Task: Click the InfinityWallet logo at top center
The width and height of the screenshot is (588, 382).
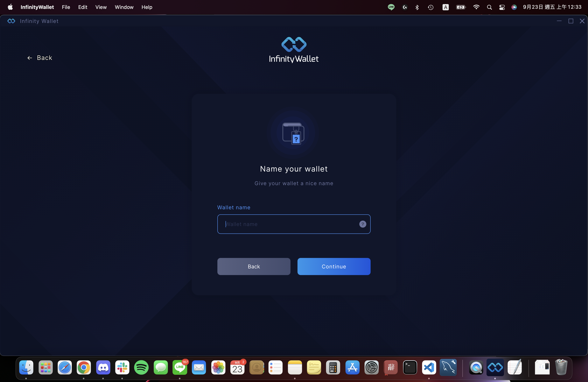Action: (x=294, y=50)
